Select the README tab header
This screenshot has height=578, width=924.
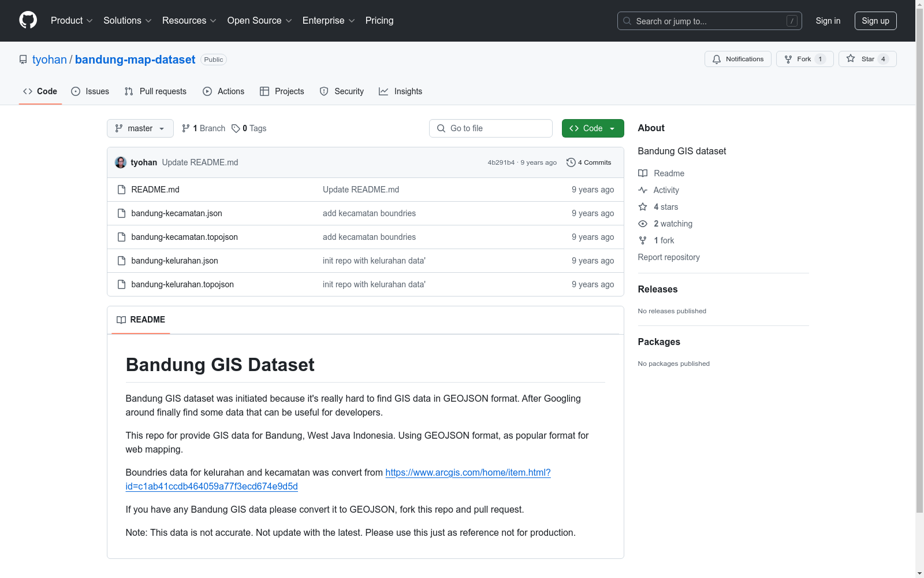pos(141,320)
